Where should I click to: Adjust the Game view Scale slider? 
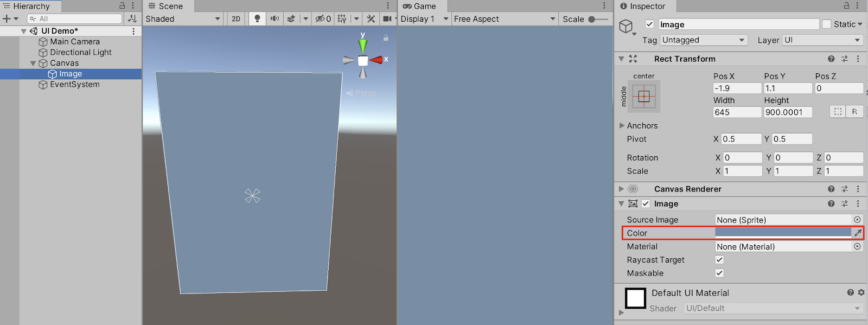click(x=599, y=19)
